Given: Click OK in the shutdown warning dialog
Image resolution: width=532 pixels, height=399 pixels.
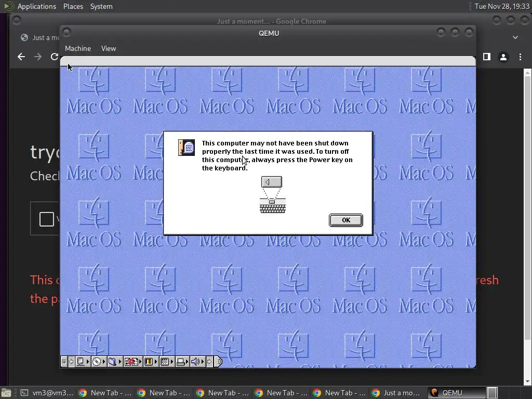Looking at the screenshot, I should [345, 220].
